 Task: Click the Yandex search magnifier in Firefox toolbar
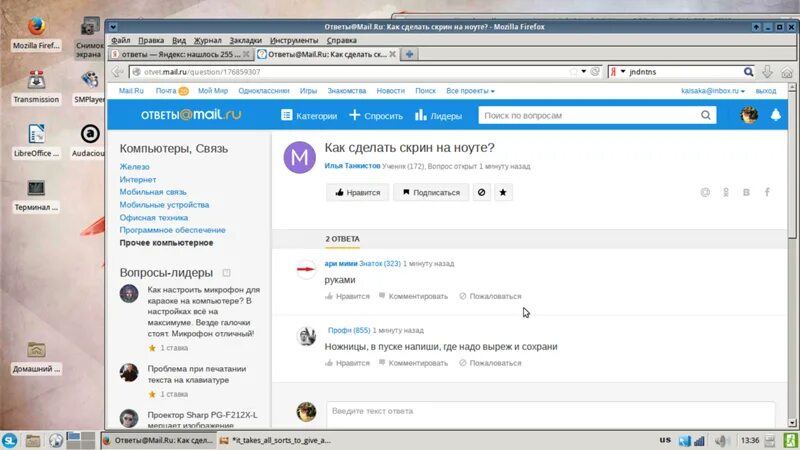[x=748, y=72]
